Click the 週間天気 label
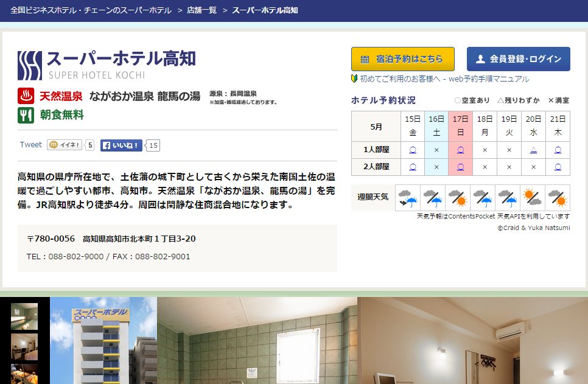Image resolution: width=588 pixels, height=384 pixels. 373,197
